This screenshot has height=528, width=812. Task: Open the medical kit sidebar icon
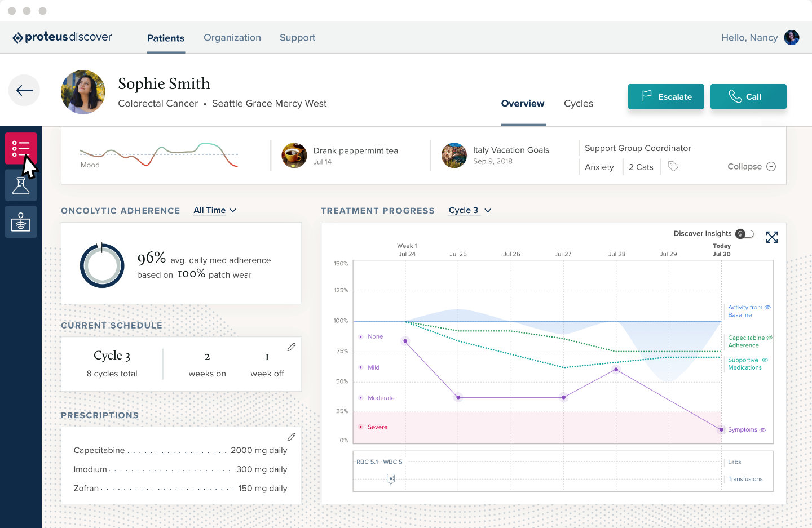tap(21, 222)
